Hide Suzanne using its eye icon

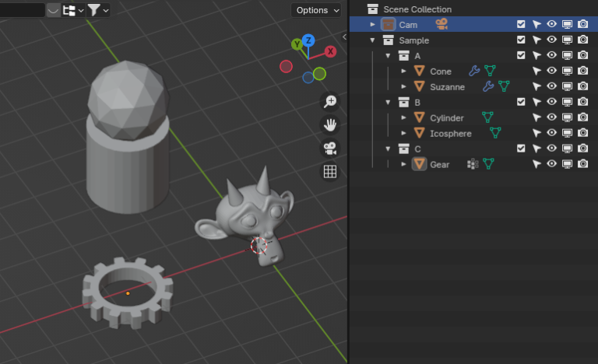pos(551,86)
